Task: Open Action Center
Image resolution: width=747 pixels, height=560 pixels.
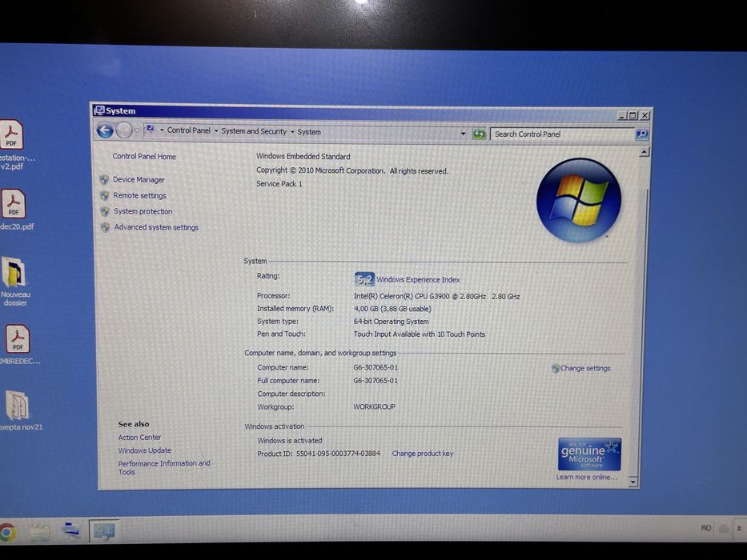Action: pos(139,437)
